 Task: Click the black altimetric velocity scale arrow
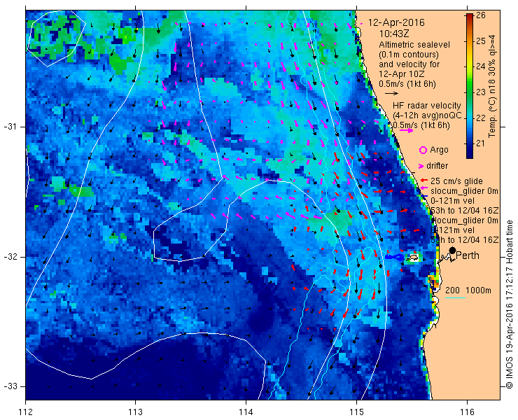click(x=392, y=93)
